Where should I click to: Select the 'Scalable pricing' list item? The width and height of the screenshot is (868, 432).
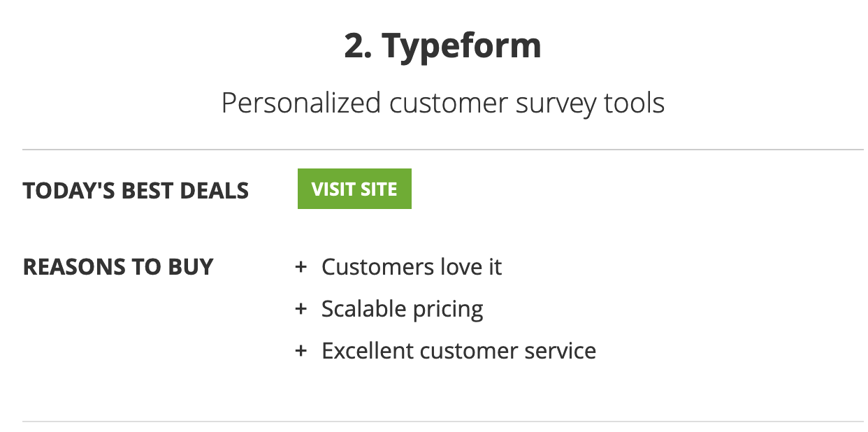pyautogui.click(x=403, y=309)
